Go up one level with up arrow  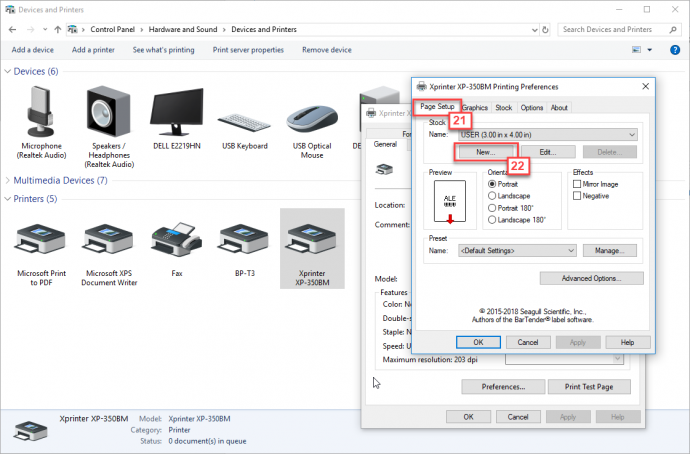pos(58,29)
